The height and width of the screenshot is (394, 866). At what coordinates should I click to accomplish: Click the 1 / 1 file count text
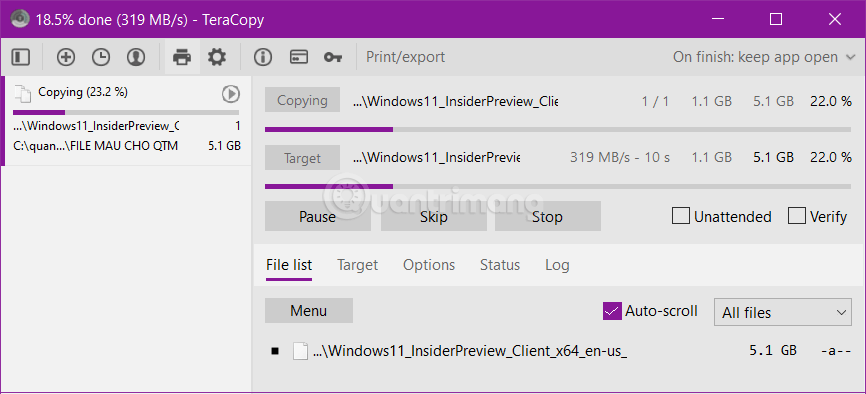[655, 101]
